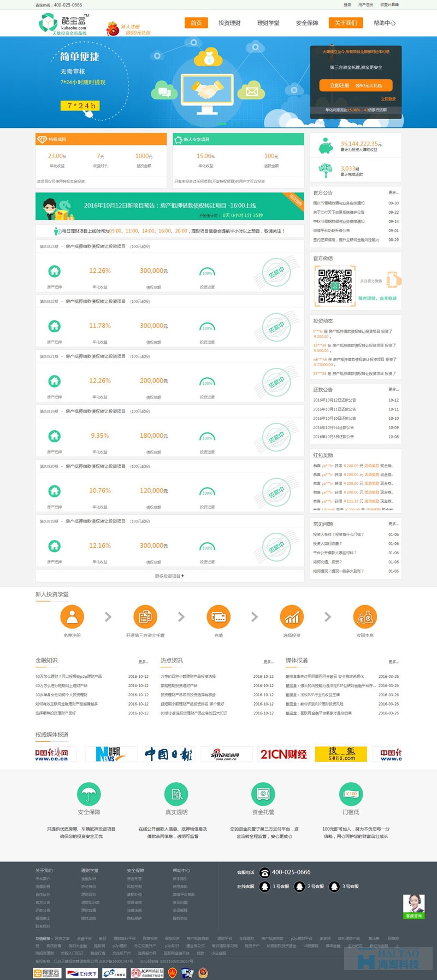Click progress gauge of project 03822
437x980 pixels.
pos(207,326)
